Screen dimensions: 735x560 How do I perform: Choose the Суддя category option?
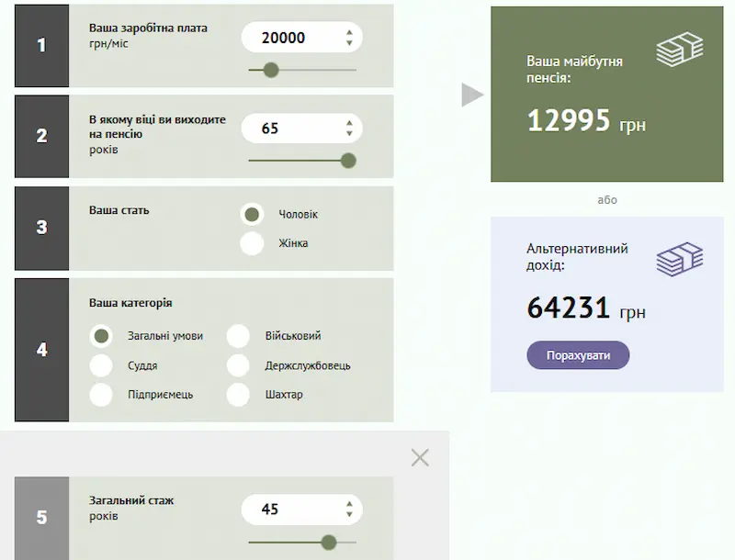101,365
